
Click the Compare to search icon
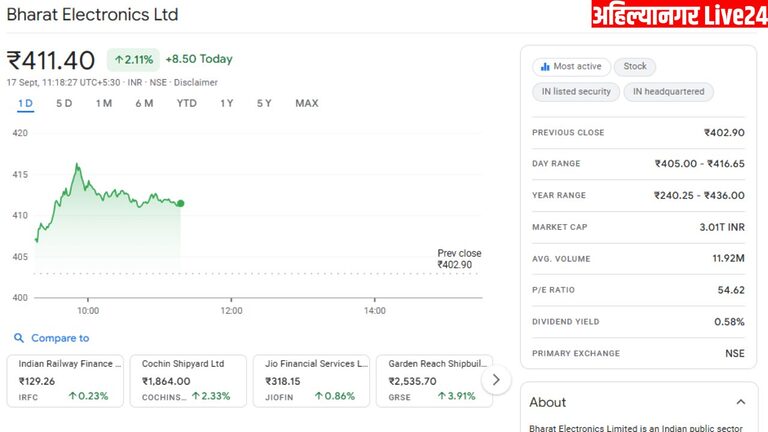pos(19,338)
